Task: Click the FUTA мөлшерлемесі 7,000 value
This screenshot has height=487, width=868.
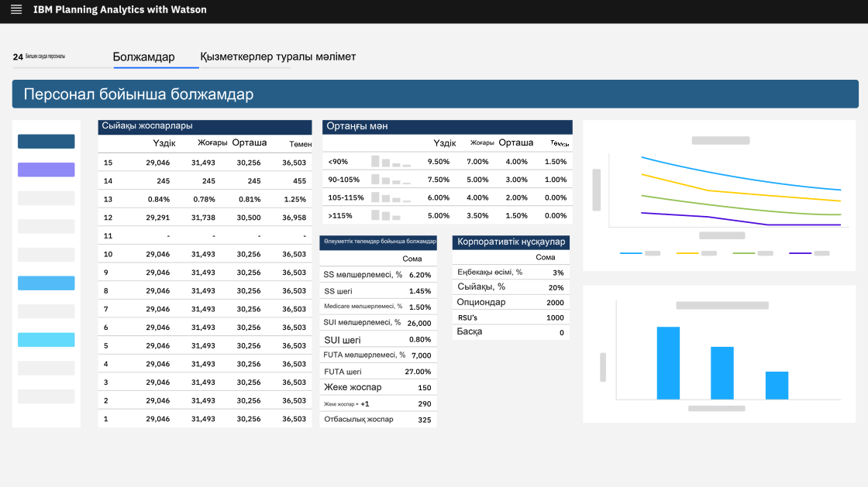Action: [422, 355]
